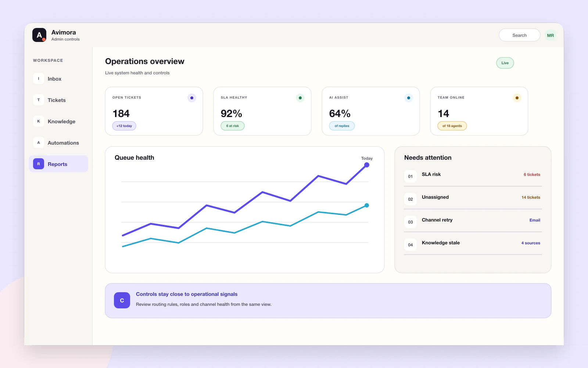588x368 pixels.
Task: Click the Knowledge K icon in sidebar
Action: coord(39,121)
